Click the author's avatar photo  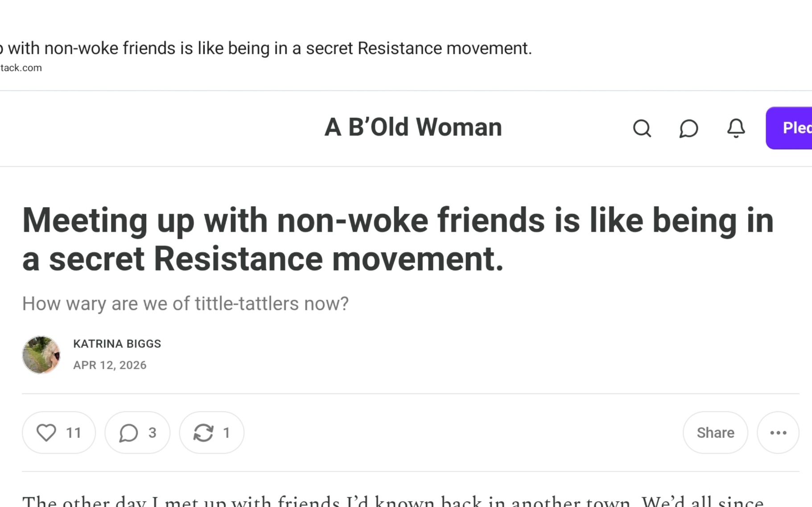click(41, 355)
